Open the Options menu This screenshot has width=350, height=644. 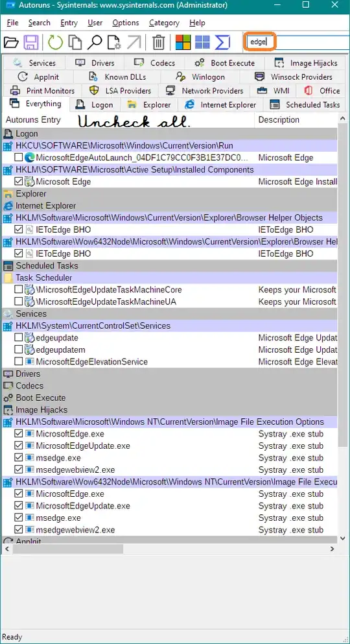pyautogui.click(x=126, y=23)
